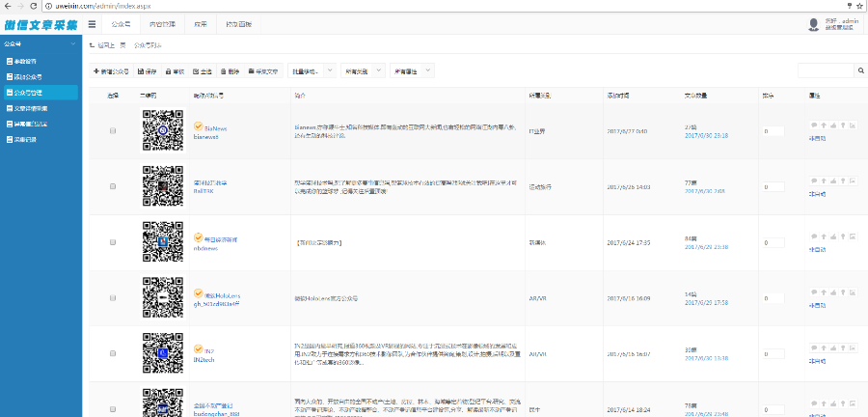Click the browser reload icon
Viewport: 868px width, 417px height.
click(x=34, y=6)
